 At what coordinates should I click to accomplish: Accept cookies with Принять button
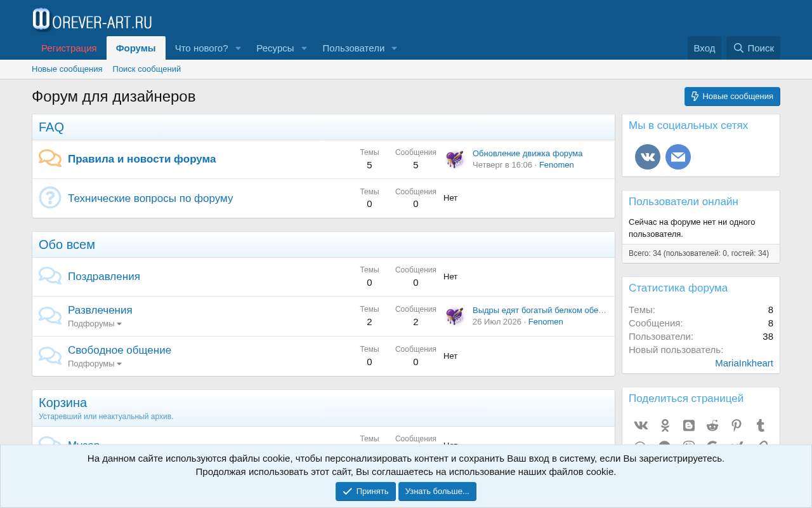tap(365, 491)
